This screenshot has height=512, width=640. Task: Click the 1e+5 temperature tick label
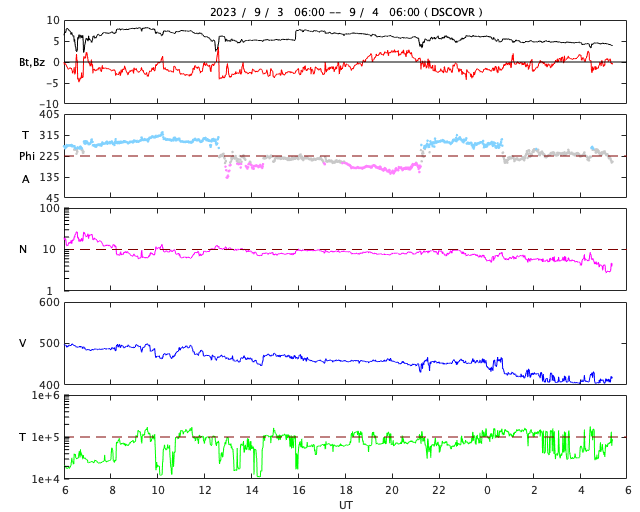coord(46,437)
